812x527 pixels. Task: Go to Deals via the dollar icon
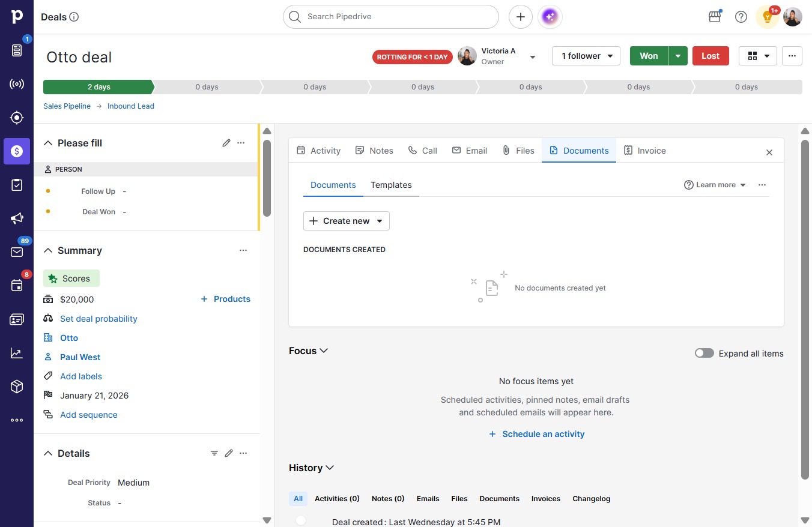tap(17, 151)
